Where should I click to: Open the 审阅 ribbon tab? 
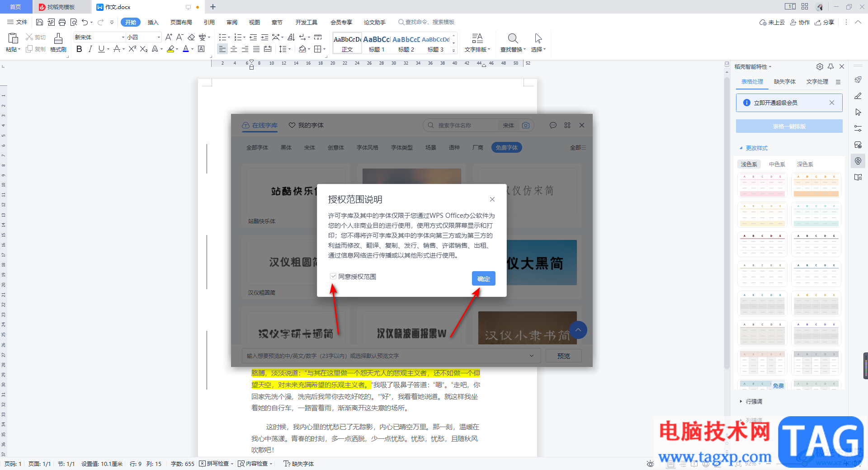pos(232,22)
